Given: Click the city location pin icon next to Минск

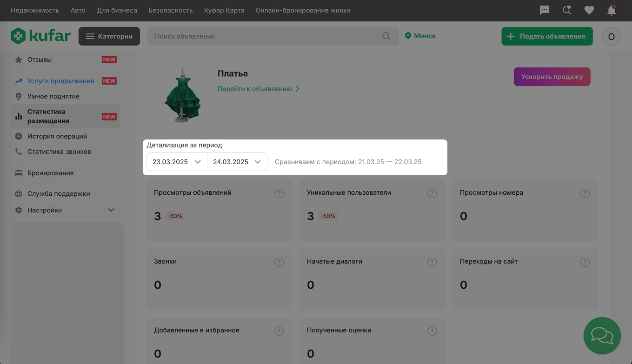Looking at the screenshot, I should (x=408, y=36).
